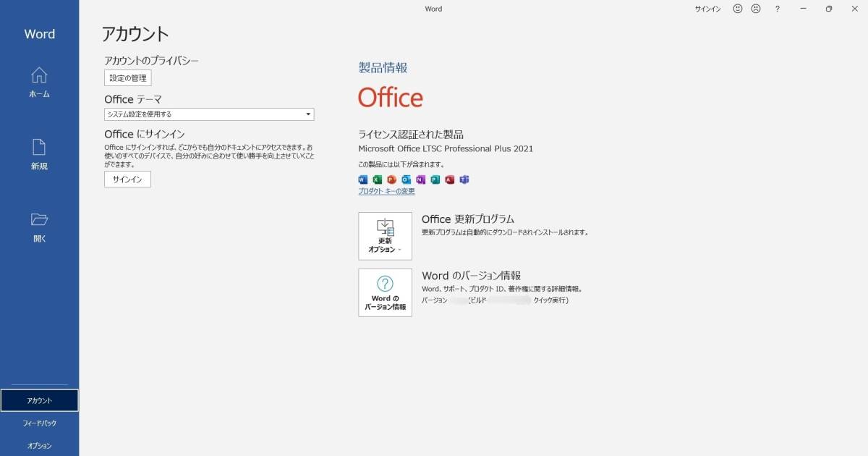Open the Office テーマ dropdown

[209, 114]
